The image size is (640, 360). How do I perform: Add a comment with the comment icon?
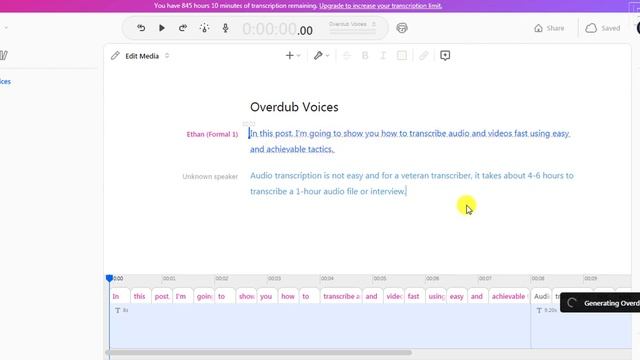(x=445, y=56)
